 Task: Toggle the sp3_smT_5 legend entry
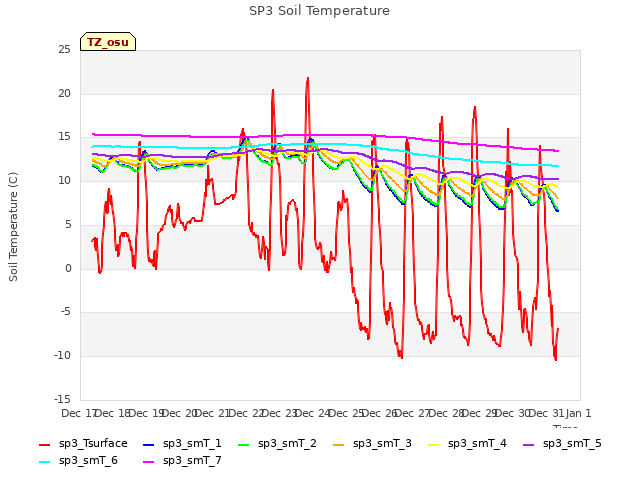(562, 444)
